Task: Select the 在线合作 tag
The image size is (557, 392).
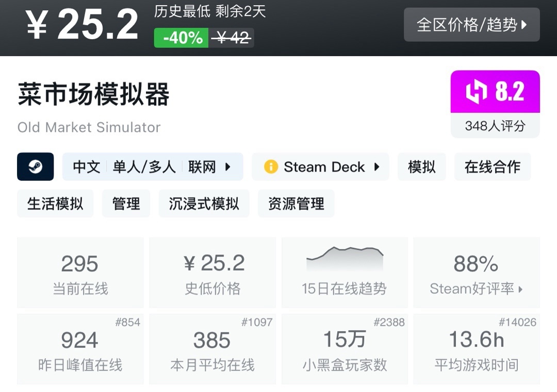Action: [492, 167]
